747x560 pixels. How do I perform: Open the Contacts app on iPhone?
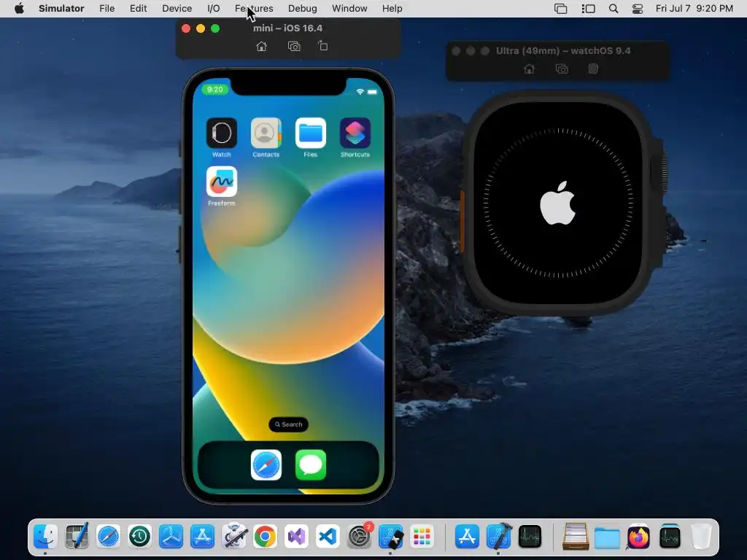coord(266,133)
